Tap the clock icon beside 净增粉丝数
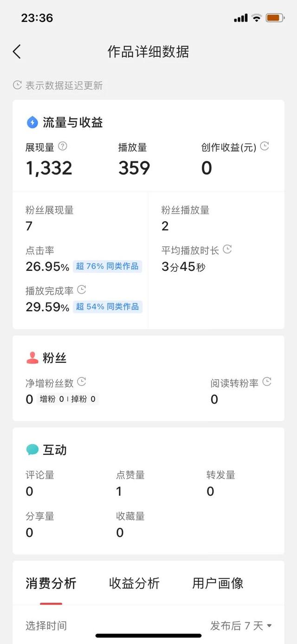The height and width of the screenshot is (644, 297). 82,382
